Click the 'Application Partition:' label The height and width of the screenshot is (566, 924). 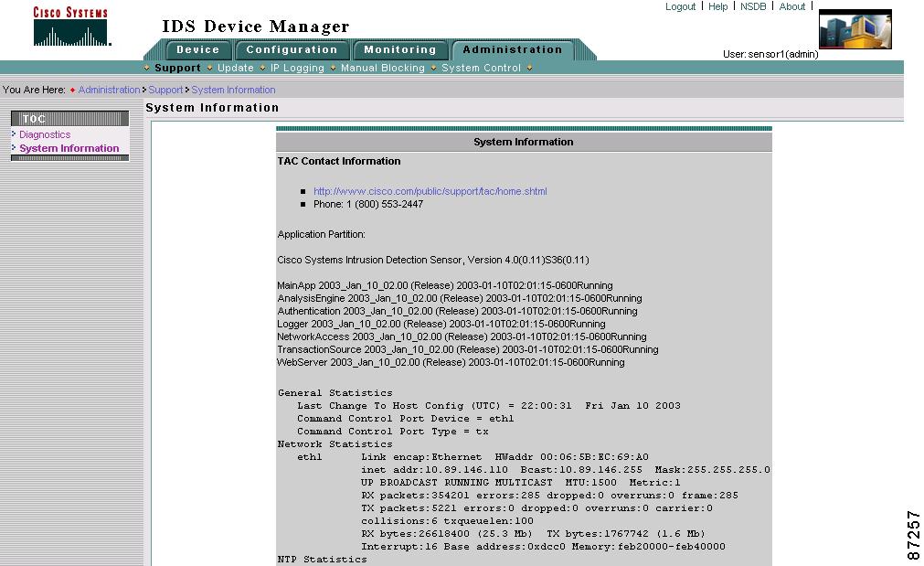pyautogui.click(x=321, y=234)
